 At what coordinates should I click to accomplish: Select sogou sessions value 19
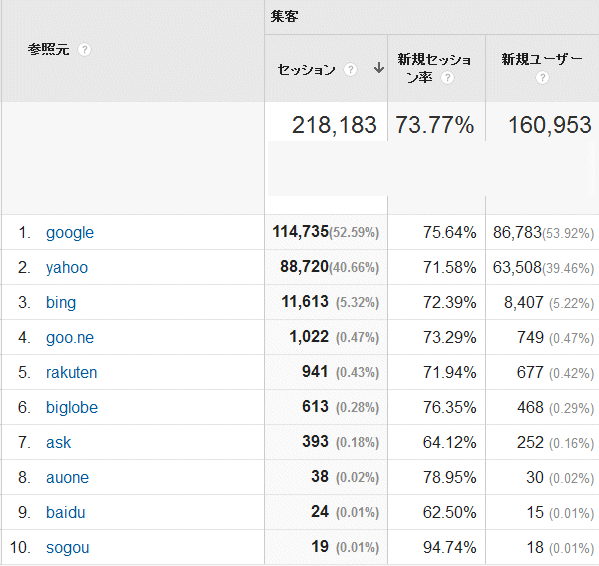click(320, 547)
